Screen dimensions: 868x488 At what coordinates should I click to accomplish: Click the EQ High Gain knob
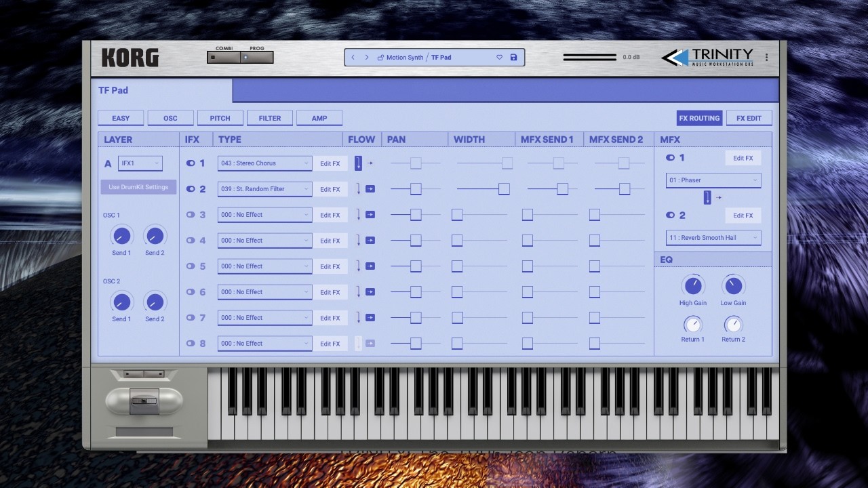[x=693, y=285]
